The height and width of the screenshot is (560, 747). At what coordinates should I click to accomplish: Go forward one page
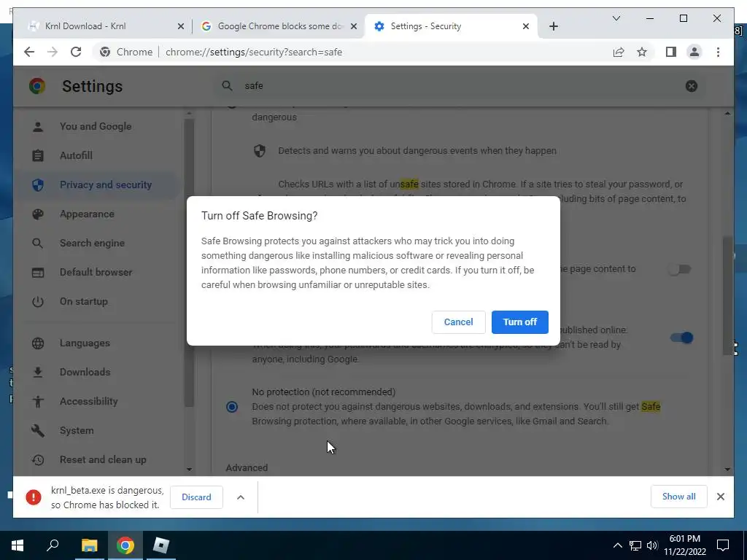tap(53, 52)
